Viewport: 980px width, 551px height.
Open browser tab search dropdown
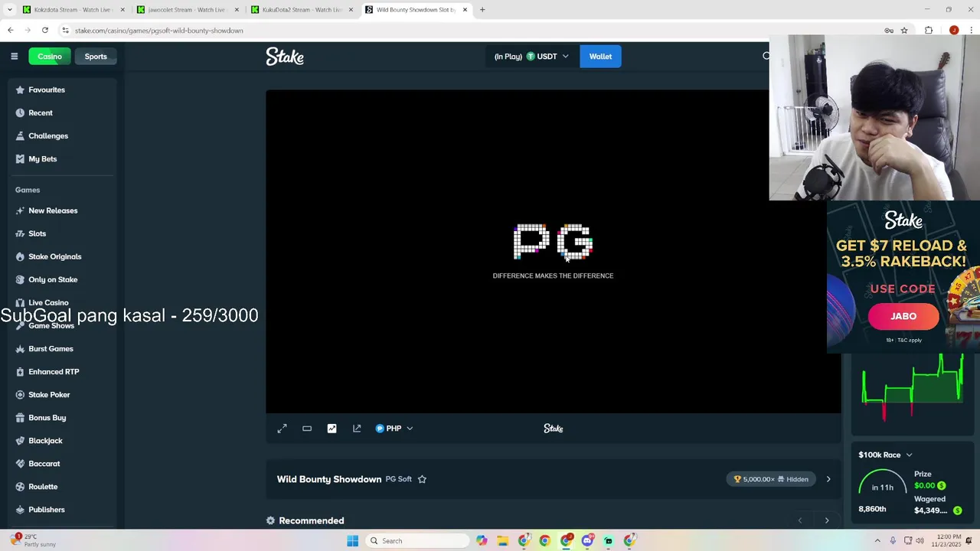coord(9,10)
